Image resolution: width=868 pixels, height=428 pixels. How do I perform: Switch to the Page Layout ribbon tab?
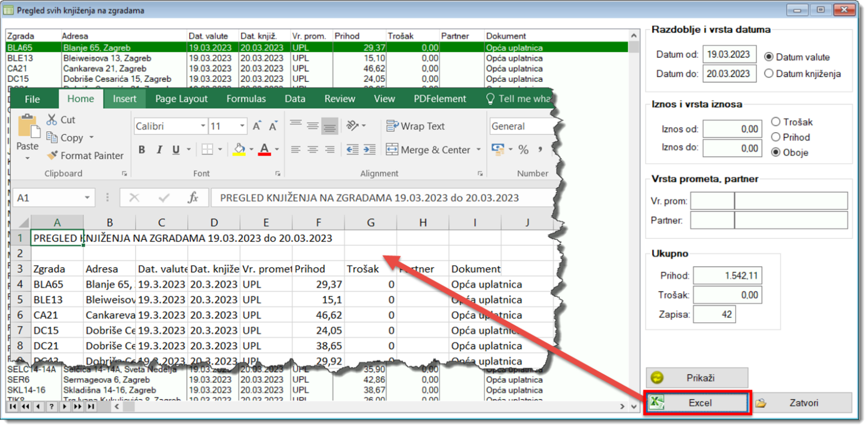coord(181,99)
